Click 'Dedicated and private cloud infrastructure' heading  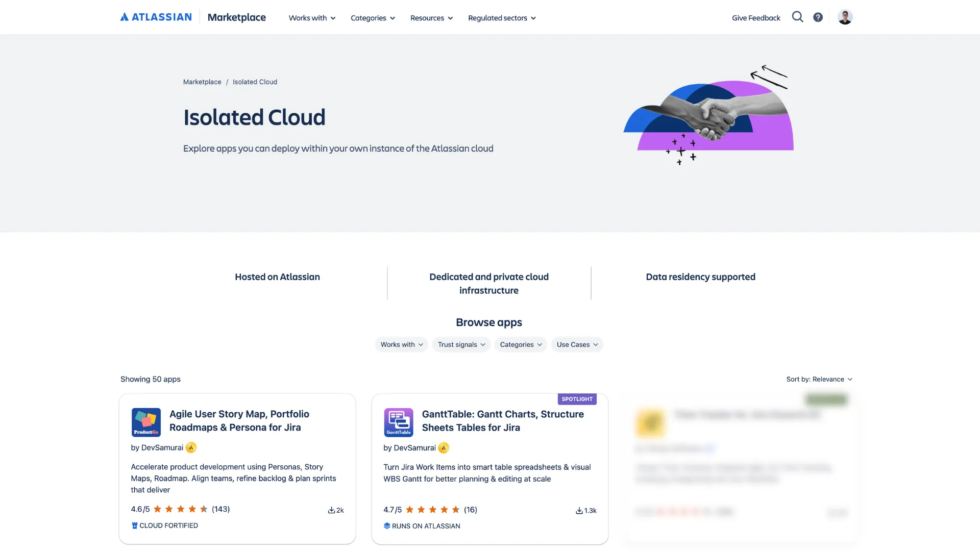coord(489,284)
